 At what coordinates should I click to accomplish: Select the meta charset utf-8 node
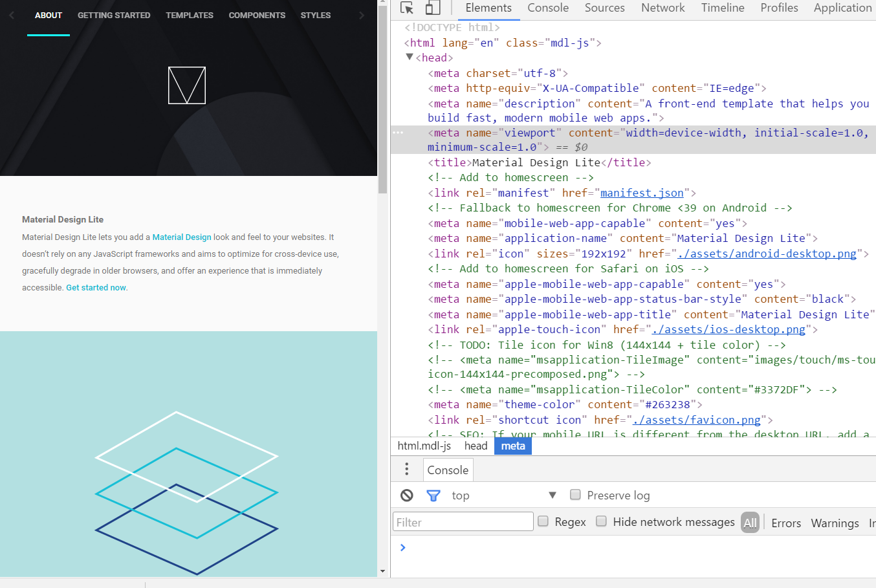point(498,73)
